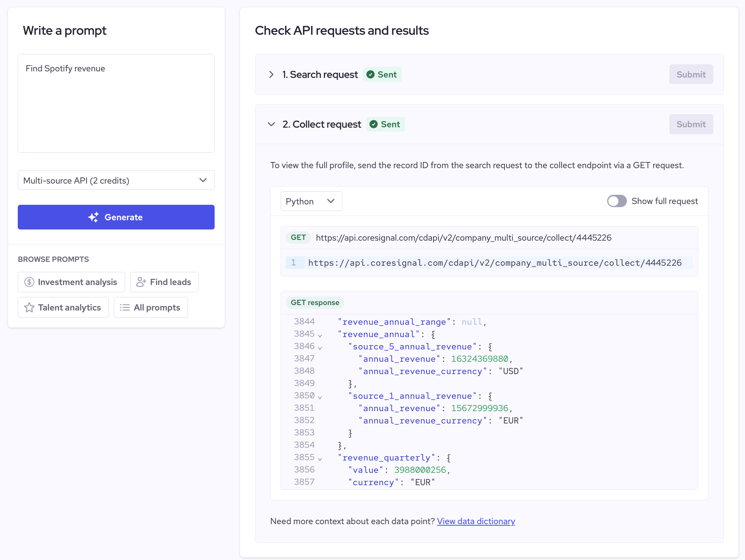Click the dollar icon on Investment analysis
The height and width of the screenshot is (560, 745).
click(x=29, y=282)
